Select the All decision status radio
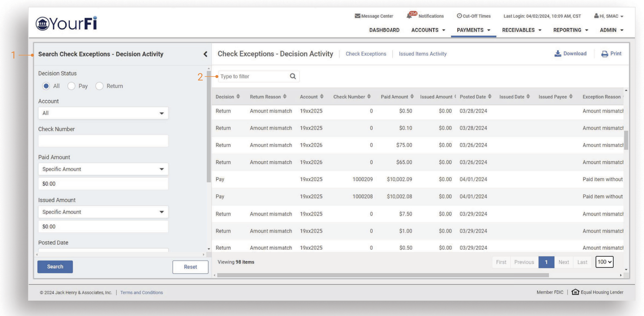Image resolution: width=644 pixels, height=316 pixels. point(46,86)
